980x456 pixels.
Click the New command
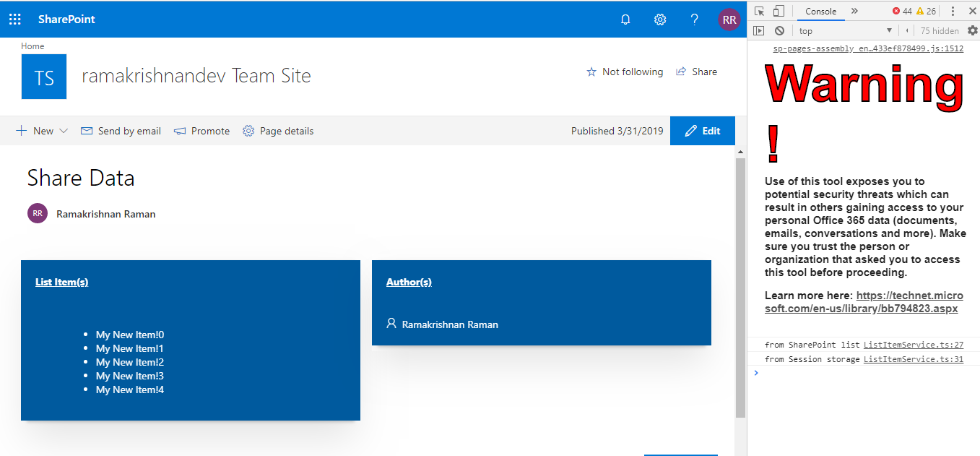[42, 131]
